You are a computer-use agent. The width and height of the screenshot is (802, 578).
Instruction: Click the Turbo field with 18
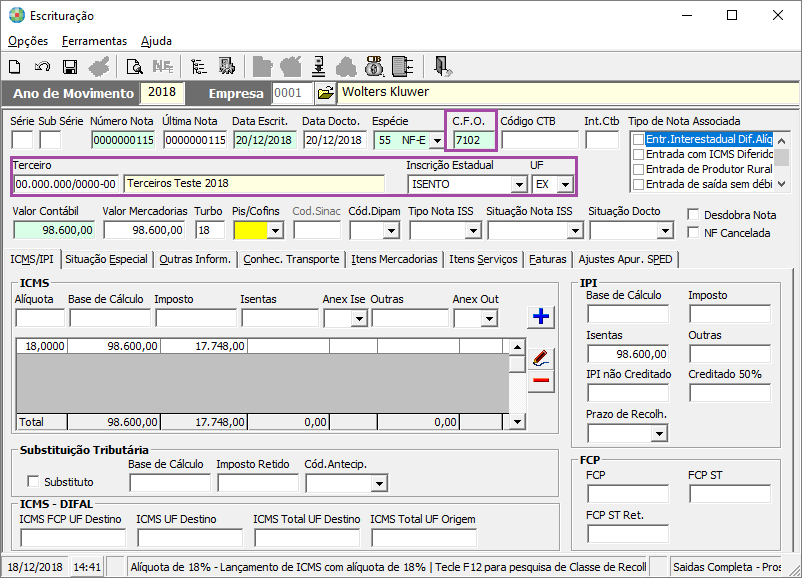210,230
